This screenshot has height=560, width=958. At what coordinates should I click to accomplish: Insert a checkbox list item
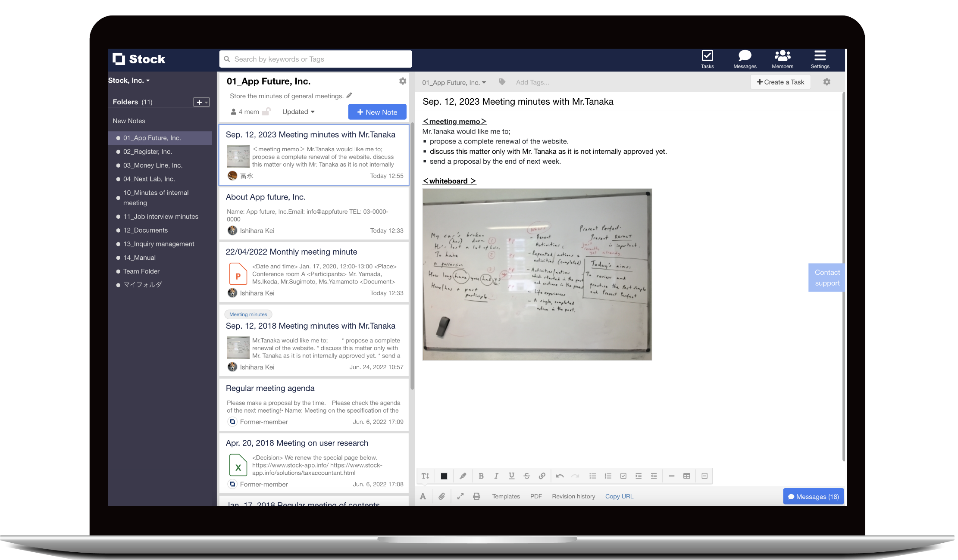(x=623, y=476)
